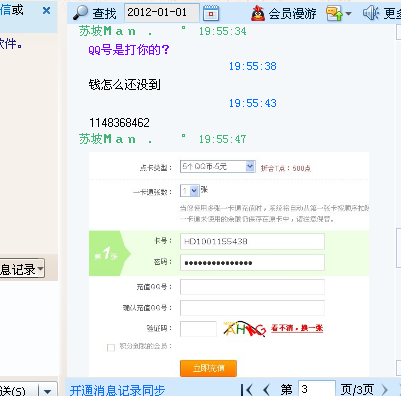Go to the next page of records
The height and width of the screenshot is (396, 401).
(385, 389)
